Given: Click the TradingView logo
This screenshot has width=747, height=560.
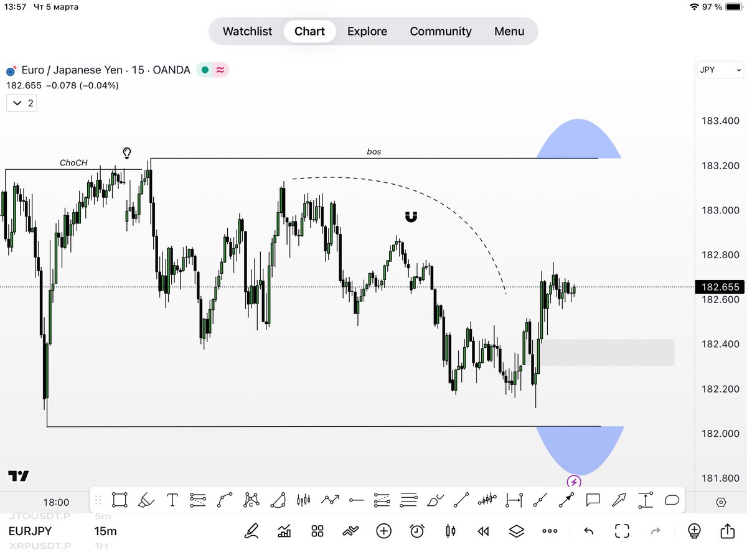Looking at the screenshot, I should coord(19,476).
